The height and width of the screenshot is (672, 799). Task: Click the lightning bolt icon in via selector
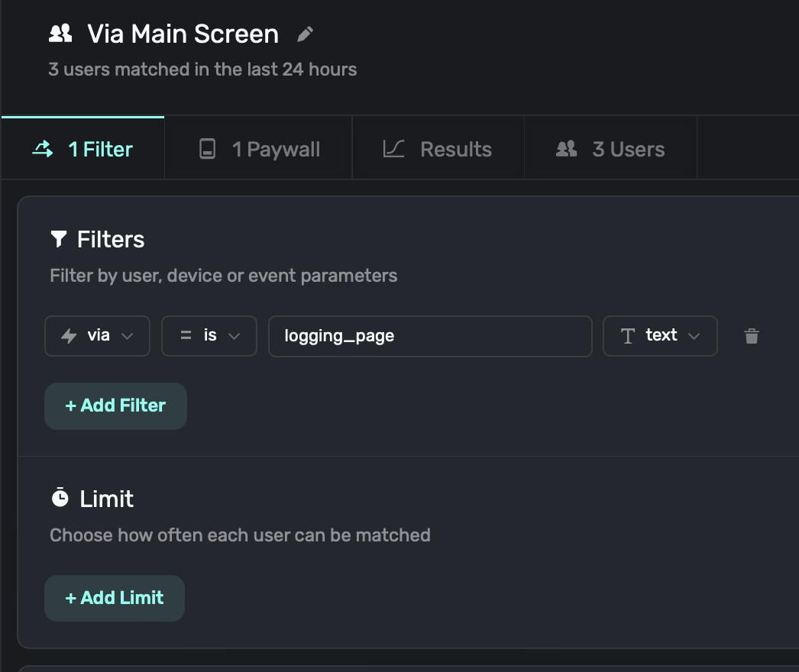pos(69,336)
